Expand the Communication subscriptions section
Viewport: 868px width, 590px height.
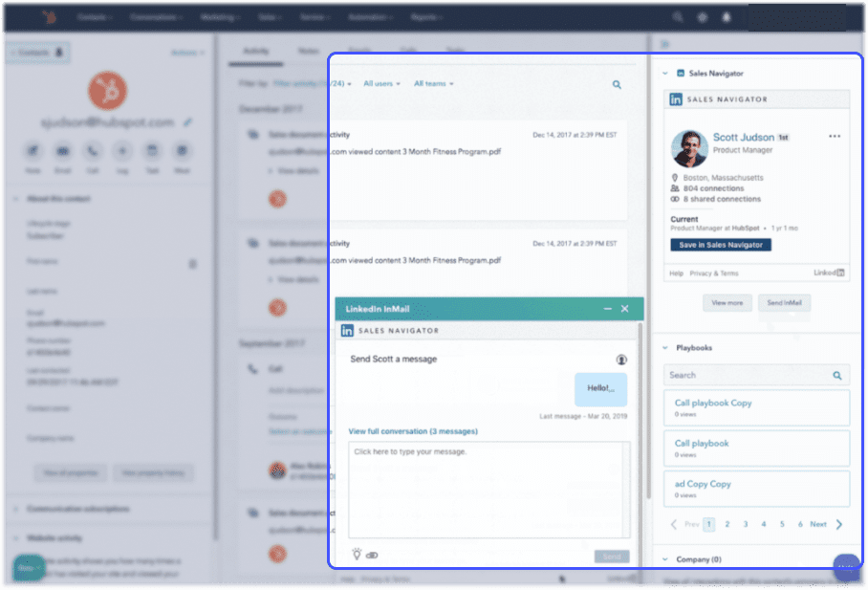click(x=16, y=509)
